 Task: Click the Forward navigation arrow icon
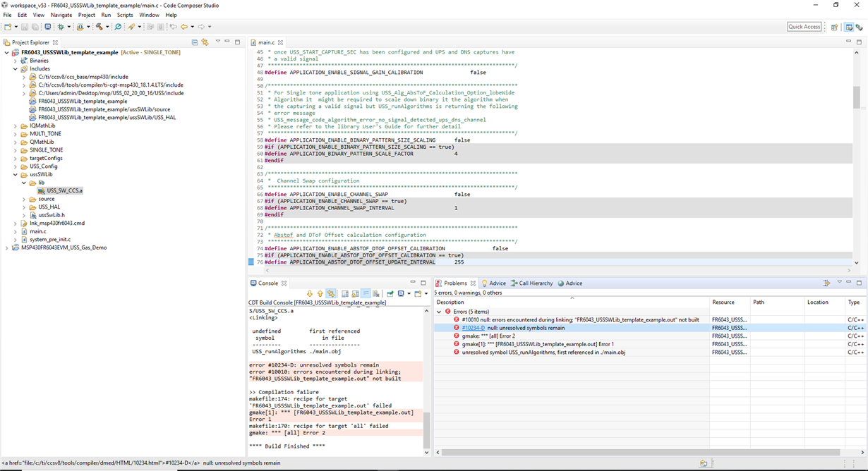tap(201, 27)
